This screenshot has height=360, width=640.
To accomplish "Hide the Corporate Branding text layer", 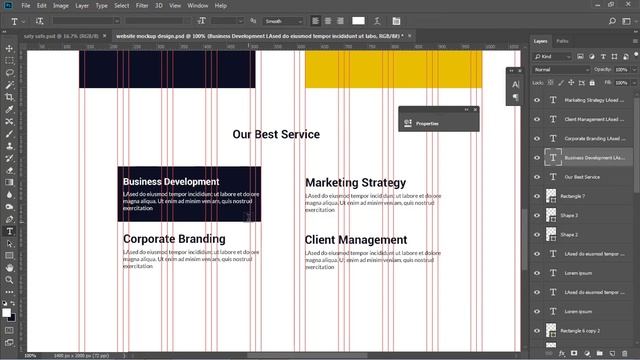I will pyautogui.click(x=537, y=138).
